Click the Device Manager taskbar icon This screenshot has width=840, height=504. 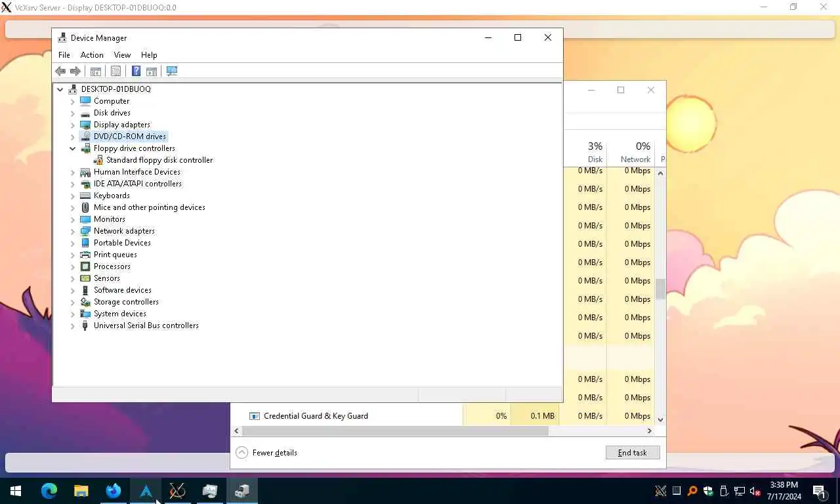pos(242,490)
